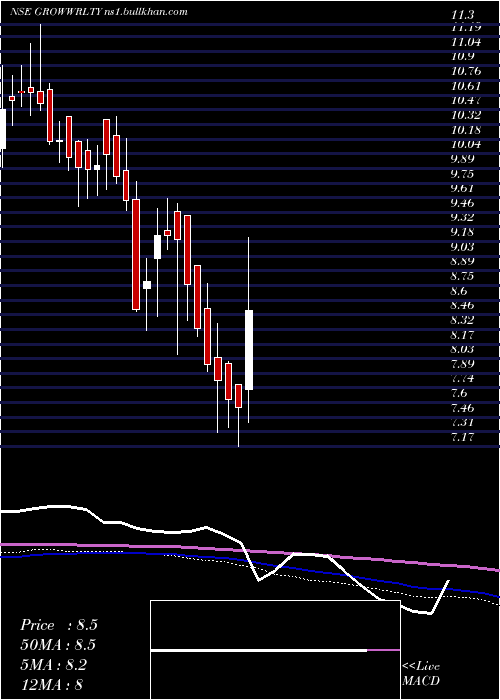Click the 9.61 price axis label
Viewport: 500px width, 700px height.
[x=462, y=188]
